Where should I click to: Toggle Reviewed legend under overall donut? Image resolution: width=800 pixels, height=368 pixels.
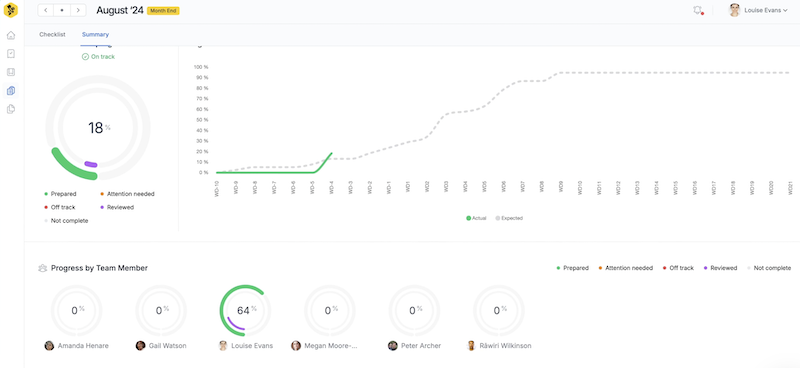(x=117, y=207)
